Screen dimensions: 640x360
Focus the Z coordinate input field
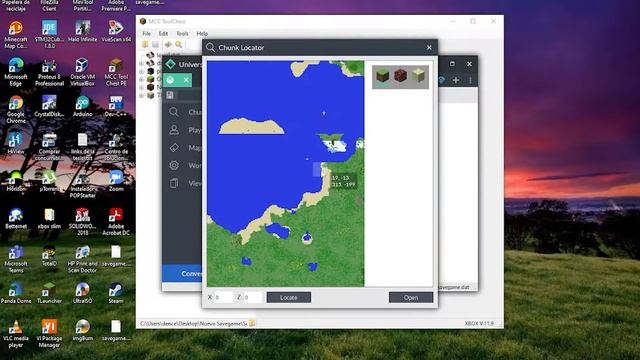(x=253, y=298)
